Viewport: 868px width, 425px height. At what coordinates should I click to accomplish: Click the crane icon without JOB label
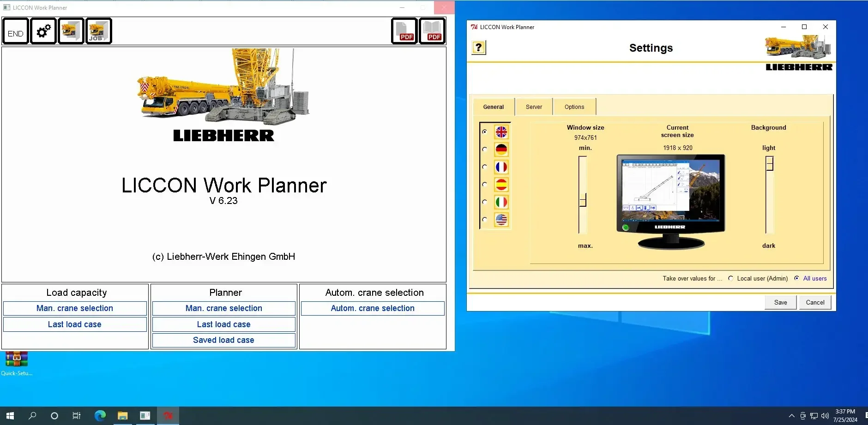(71, 31)
